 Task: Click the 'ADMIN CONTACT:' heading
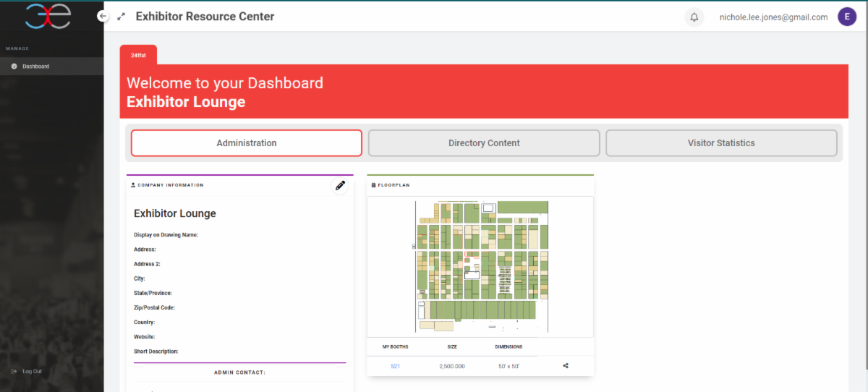pyautogui.click(x=239, y=372)
